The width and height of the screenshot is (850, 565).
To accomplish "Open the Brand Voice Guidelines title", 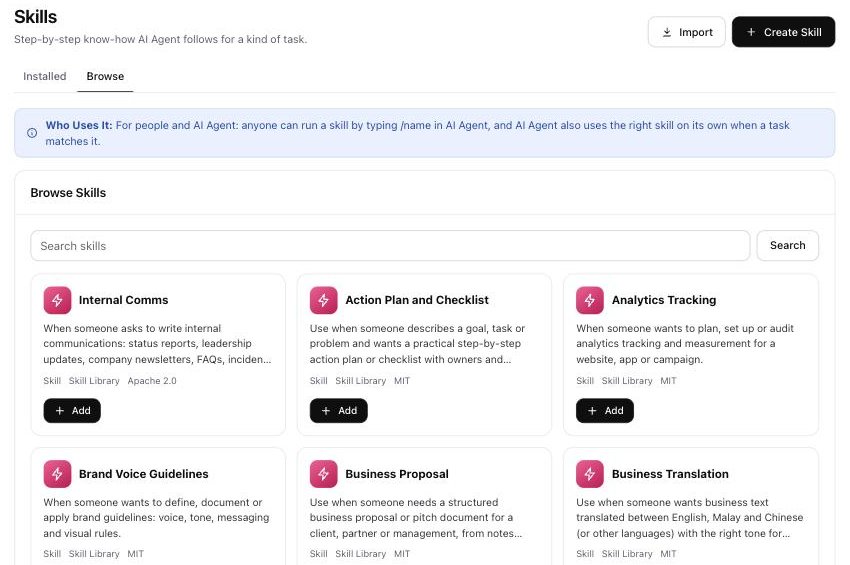I will 144,474.
